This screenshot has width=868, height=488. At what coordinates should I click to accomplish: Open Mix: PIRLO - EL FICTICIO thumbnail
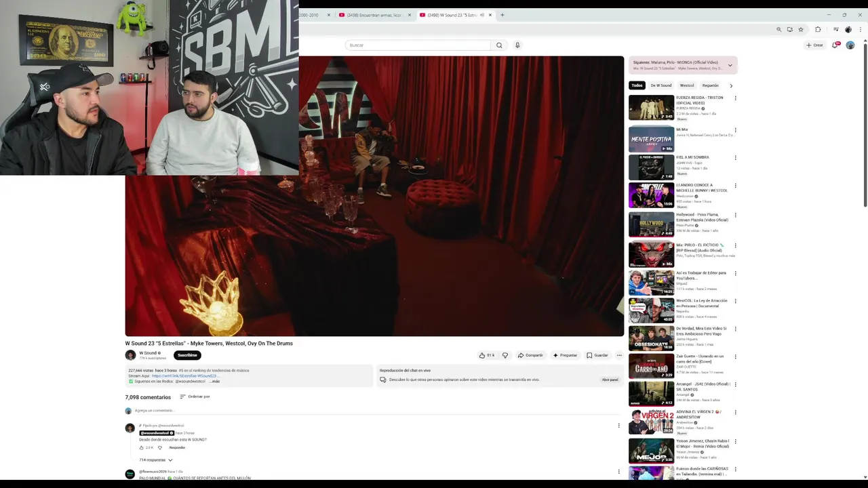point(651,255)
